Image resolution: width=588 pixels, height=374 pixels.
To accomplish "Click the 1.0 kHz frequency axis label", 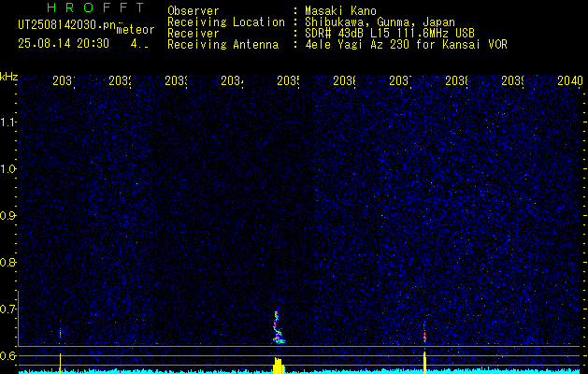I will point(8,169).
